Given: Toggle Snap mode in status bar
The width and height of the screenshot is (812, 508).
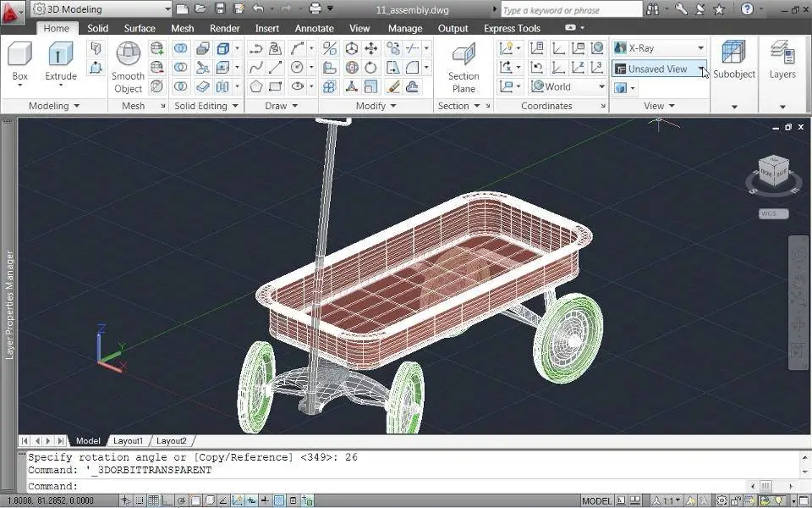Looking at the screenshot, I should pos(140,501).
